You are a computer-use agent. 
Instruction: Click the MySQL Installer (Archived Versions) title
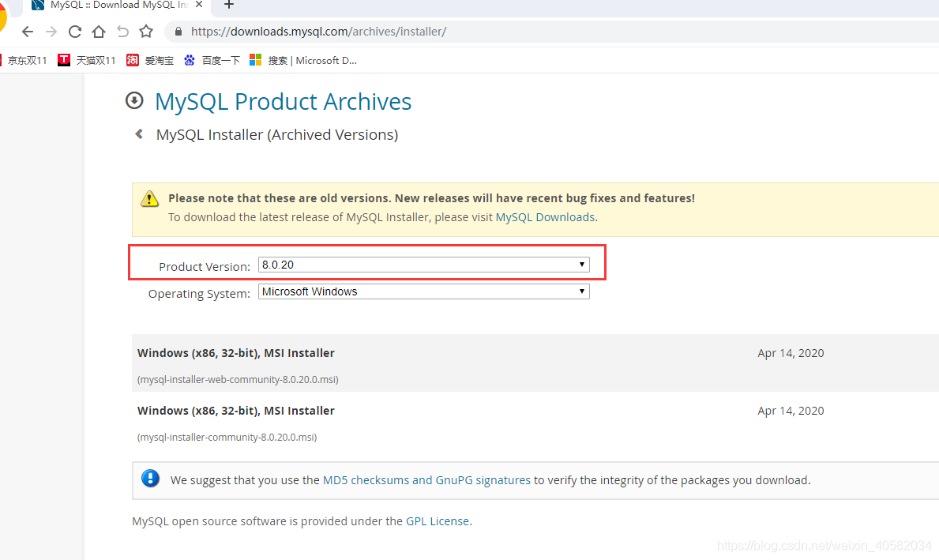(x=277, y=135)
